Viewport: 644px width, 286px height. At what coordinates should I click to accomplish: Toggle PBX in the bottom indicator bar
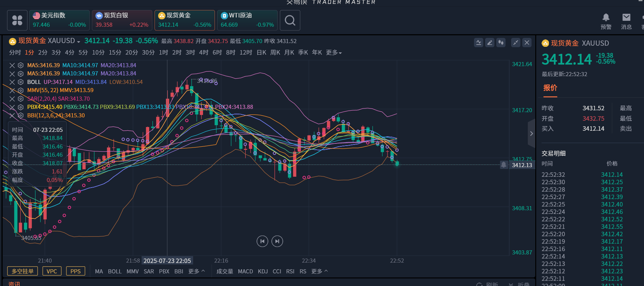(x=164, y=272)
